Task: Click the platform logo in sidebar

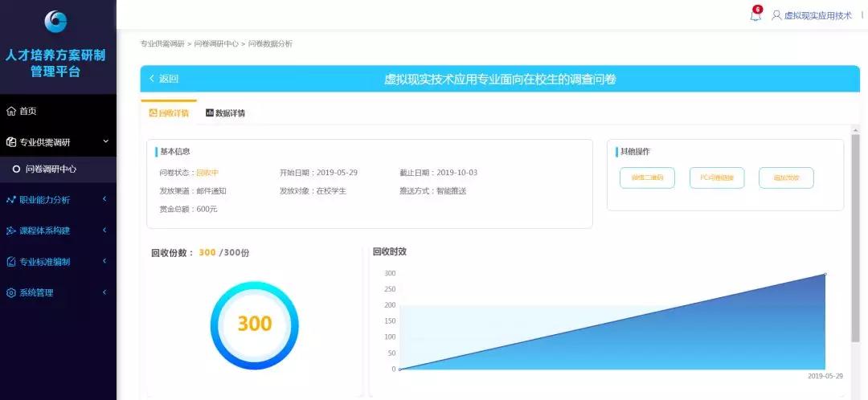Action: click(x=56, y=22)
